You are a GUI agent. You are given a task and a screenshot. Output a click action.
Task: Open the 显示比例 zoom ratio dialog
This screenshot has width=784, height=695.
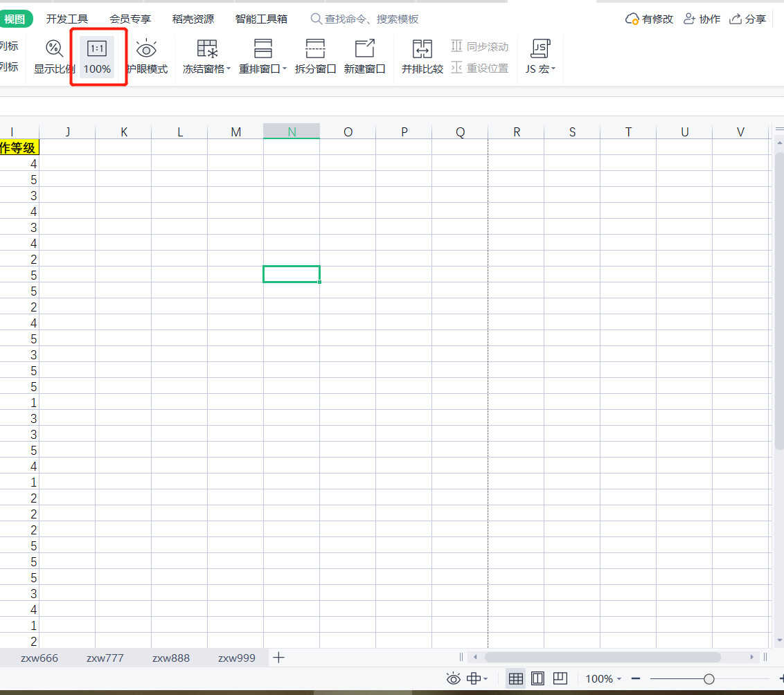tap(54, 56)
